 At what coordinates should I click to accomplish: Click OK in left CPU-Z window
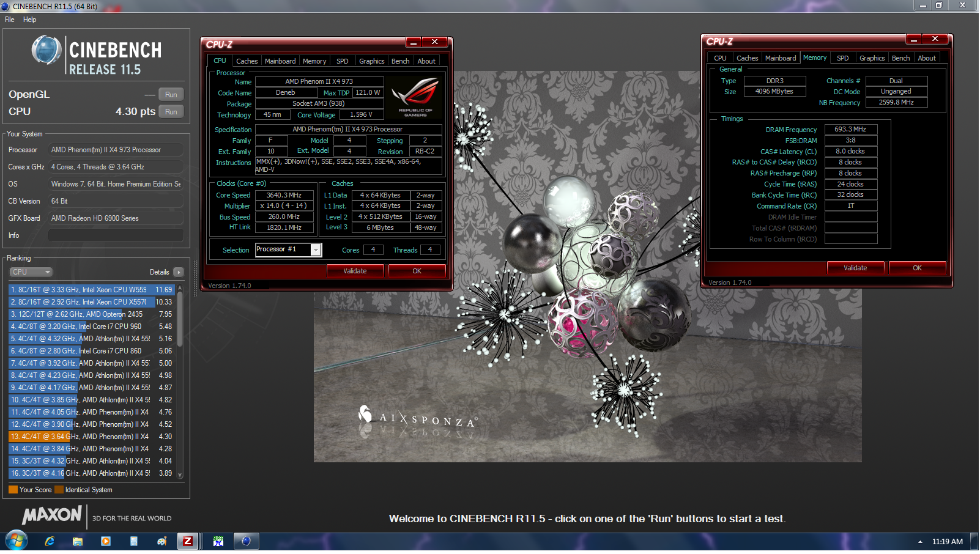tap(417, 271)
